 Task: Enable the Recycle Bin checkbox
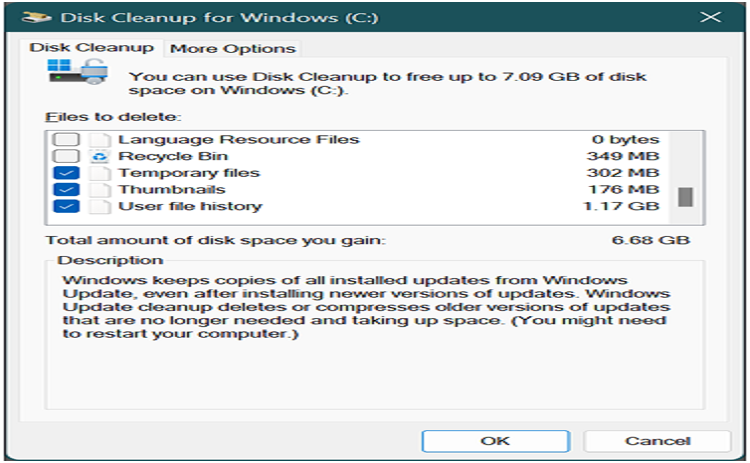(66, 156)
